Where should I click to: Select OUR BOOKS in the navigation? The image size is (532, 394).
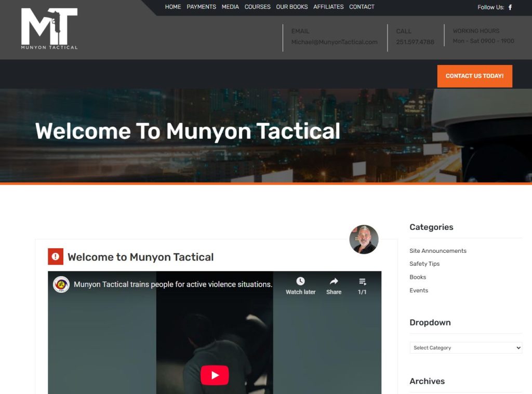click(x=291, y=7)
